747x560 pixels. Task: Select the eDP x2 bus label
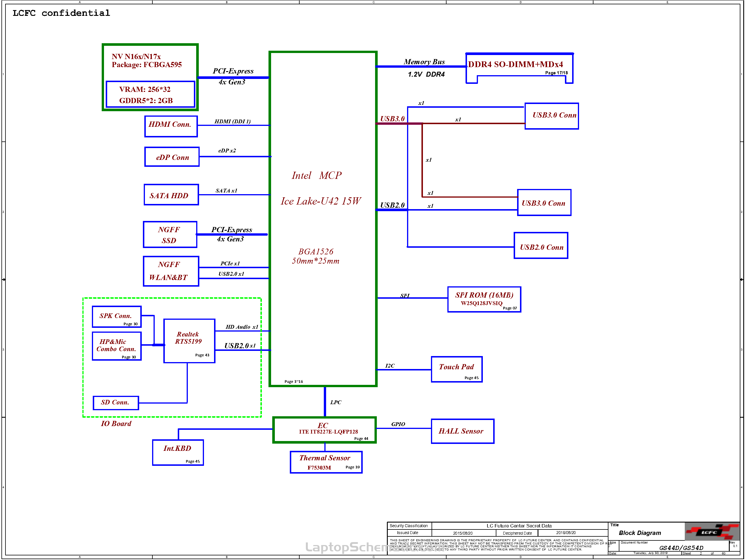pyautogui.click(x=227, y=151)
